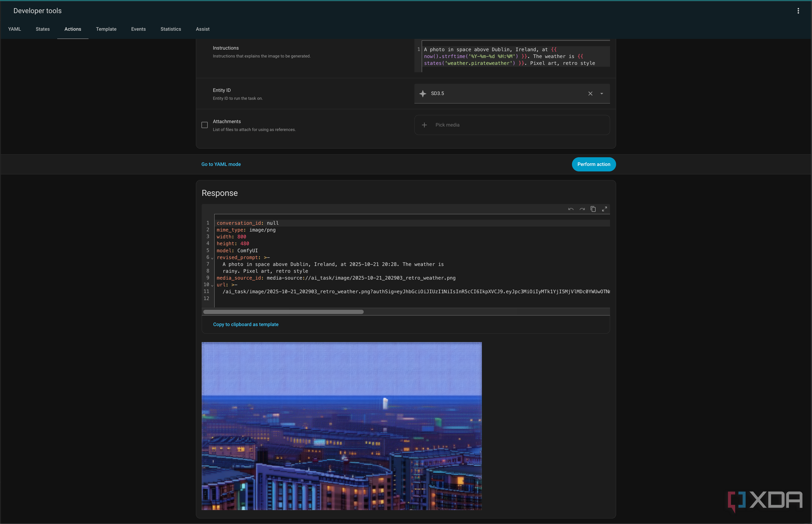Click the sparkle icon beside SD3.5
Screen dimensions: 812x524
pyautogui.click(x=423, y=93)
